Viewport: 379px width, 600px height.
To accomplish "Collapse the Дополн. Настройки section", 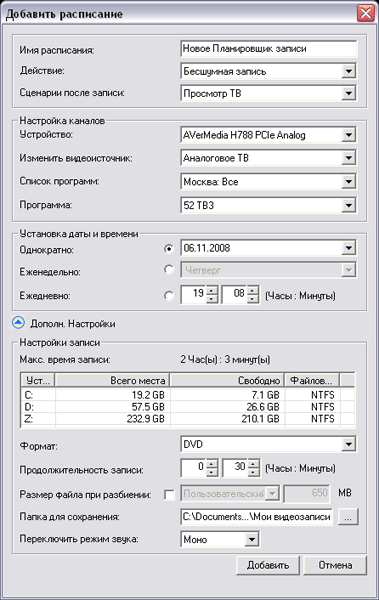I will pyautogui.click(x=18, y=323).
